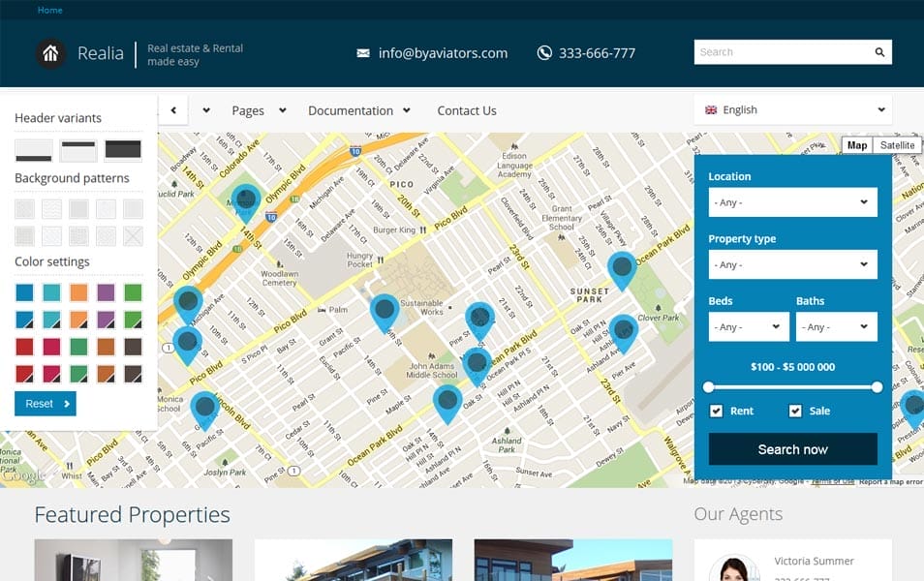The width and height of the screenshot is (924, 581).
Task: Click the envelope email icon in header
Action: point(363,53)
